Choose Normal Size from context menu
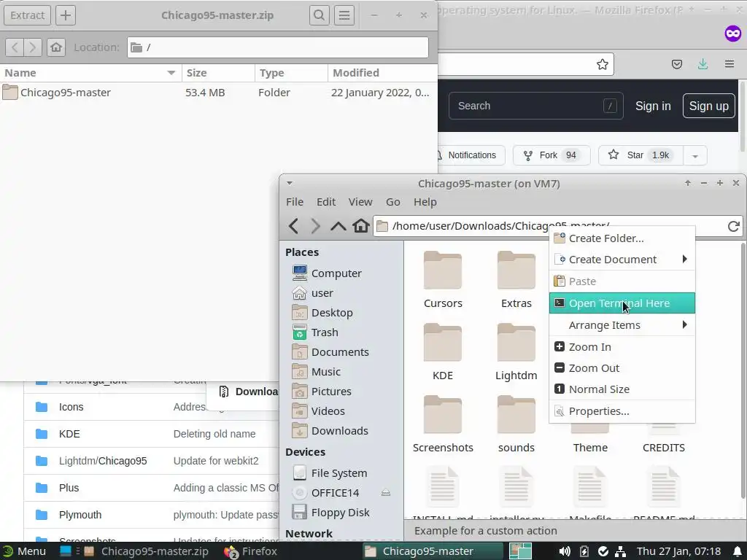 click(x=622, y=389)
